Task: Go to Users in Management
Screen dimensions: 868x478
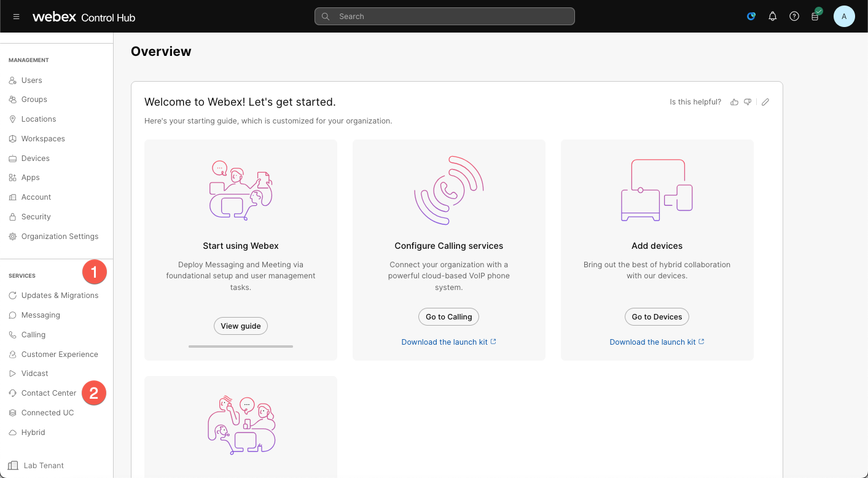Action: (x=31, y=80)
